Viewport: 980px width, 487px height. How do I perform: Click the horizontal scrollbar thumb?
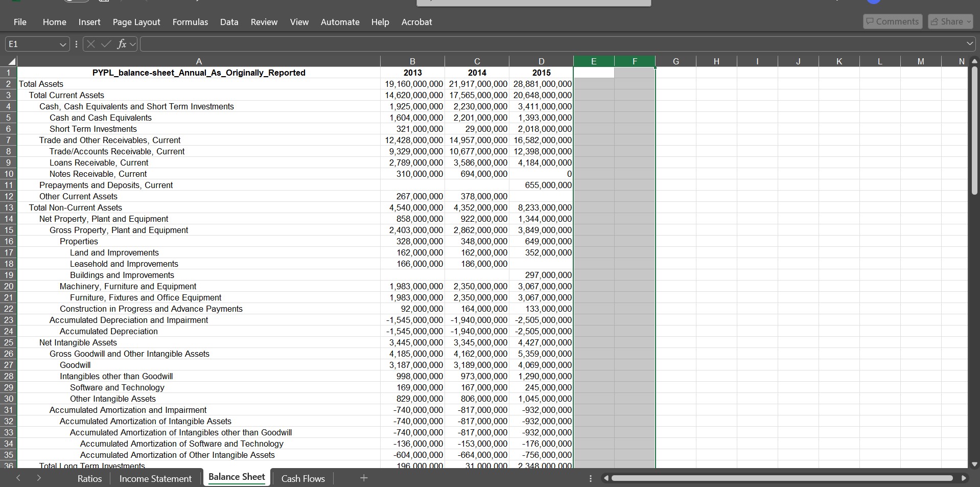point(782,478)
